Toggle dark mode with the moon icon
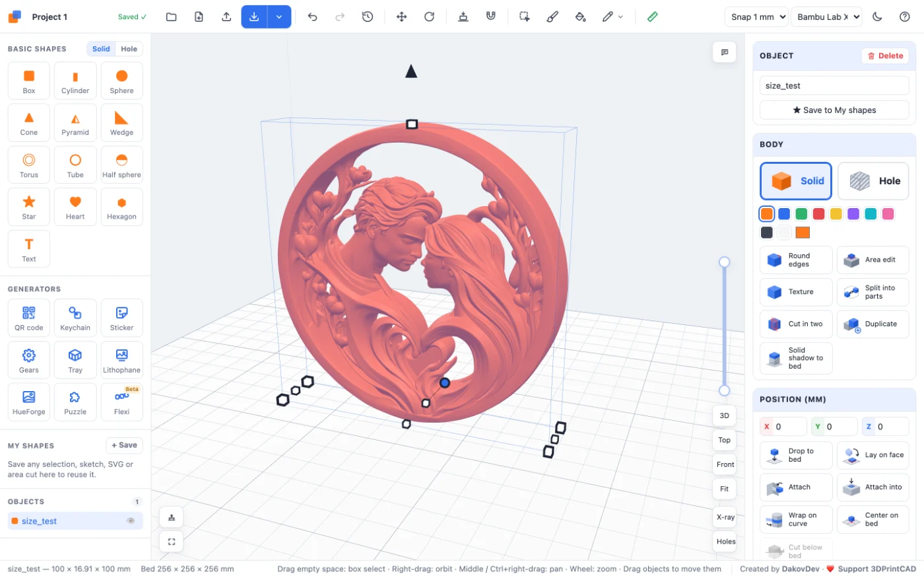The height and width of the screenshot is (578, 924). pos(877,17)
